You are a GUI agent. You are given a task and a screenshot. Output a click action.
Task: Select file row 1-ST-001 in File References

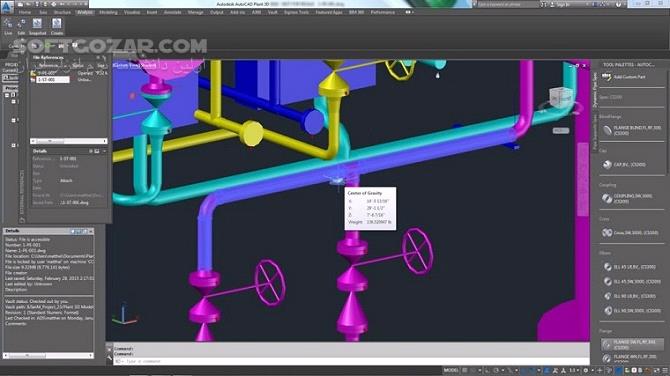point(53,79)
